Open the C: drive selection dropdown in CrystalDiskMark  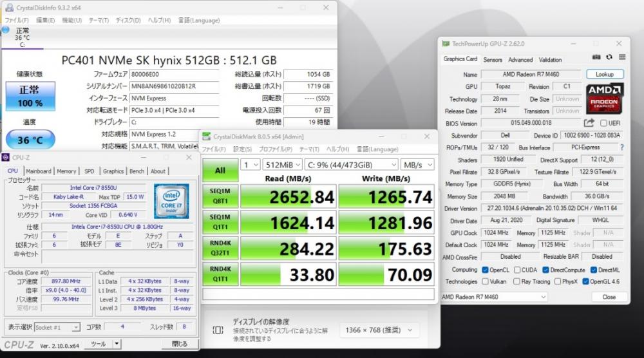point(352,165)
